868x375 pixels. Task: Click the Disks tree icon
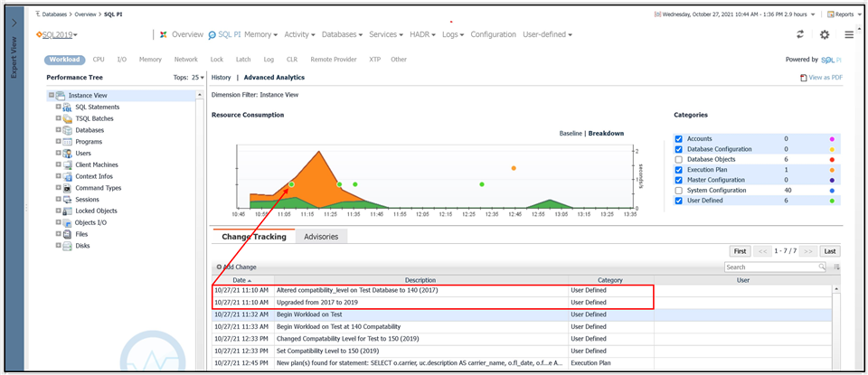point(67,246)
